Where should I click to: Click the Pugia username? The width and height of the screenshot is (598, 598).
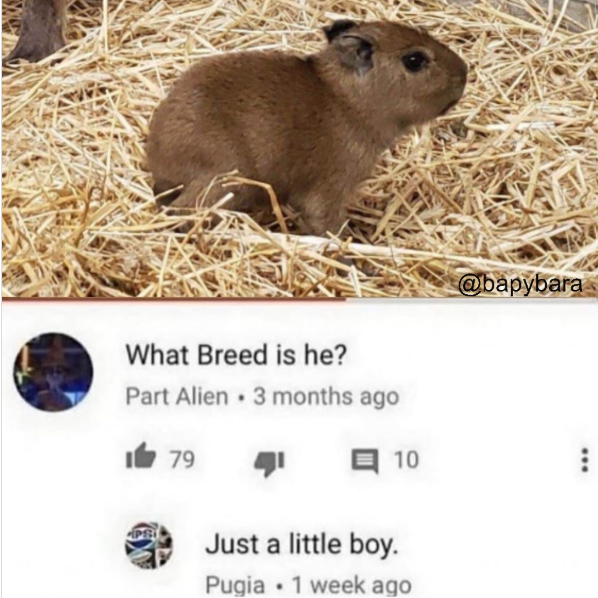click(235, 584)
